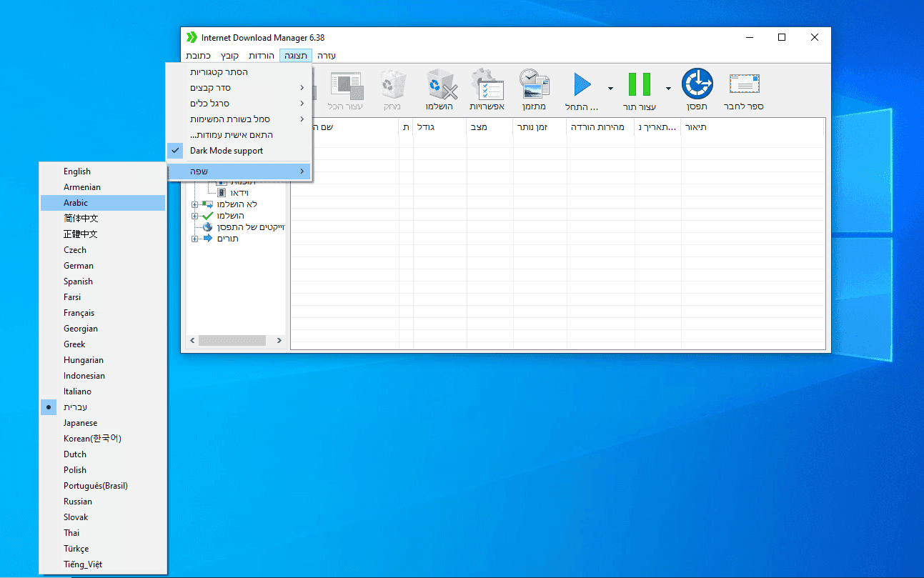The height and width of the screenshot is (578, 924).
Task: Start the queue with the blue play icon
Action: tap(582, 85)
